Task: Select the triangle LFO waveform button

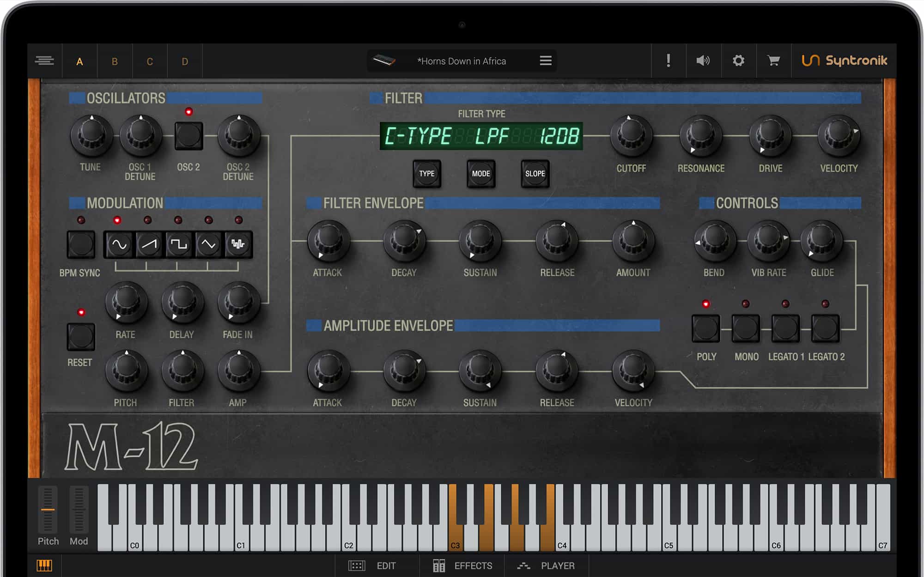Action: (x=208, y=244)
